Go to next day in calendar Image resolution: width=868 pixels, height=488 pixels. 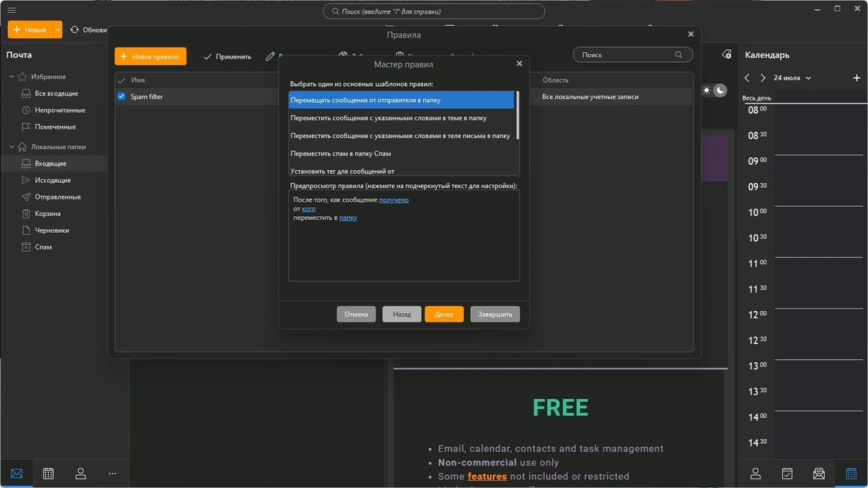coord(763,78)
